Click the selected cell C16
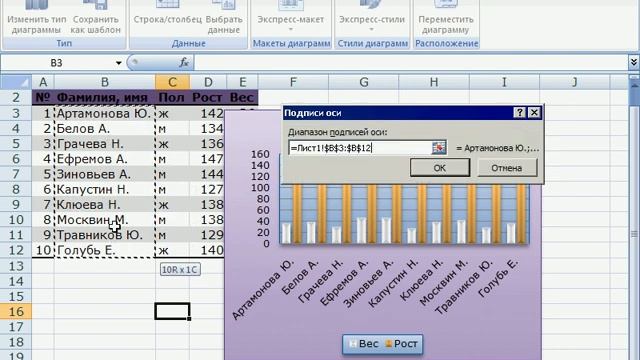640x360 pixels. click(x=172, y=311)
